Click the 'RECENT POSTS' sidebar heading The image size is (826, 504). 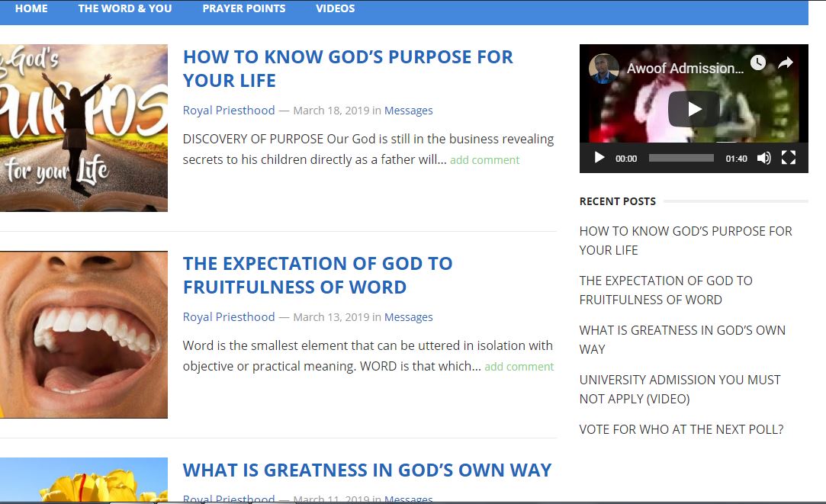pos(617,201)
